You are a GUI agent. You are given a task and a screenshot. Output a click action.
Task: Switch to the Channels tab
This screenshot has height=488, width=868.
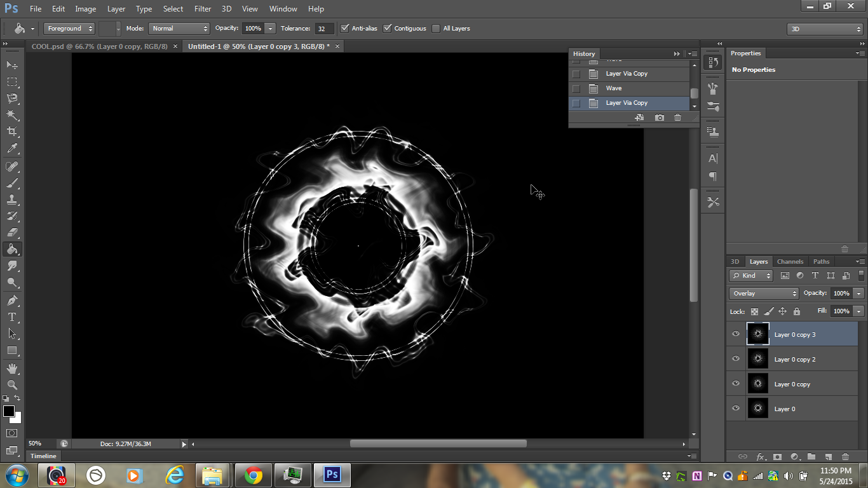[790, 261]
